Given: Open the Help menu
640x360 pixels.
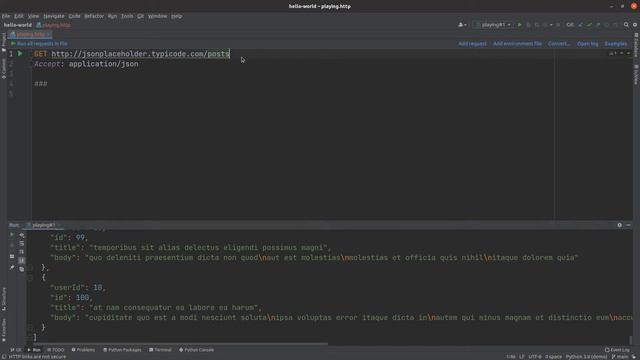Looking at the screenshot, I should point(176,16).
